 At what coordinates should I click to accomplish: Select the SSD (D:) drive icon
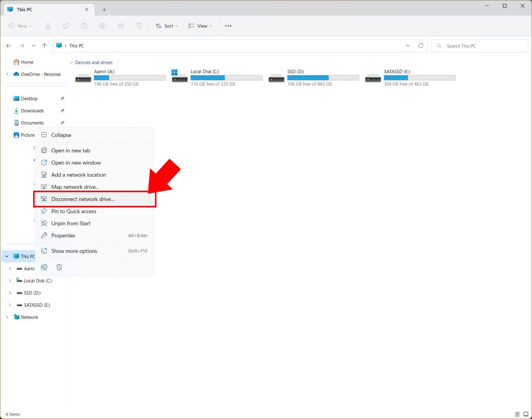tap(276, 78)
